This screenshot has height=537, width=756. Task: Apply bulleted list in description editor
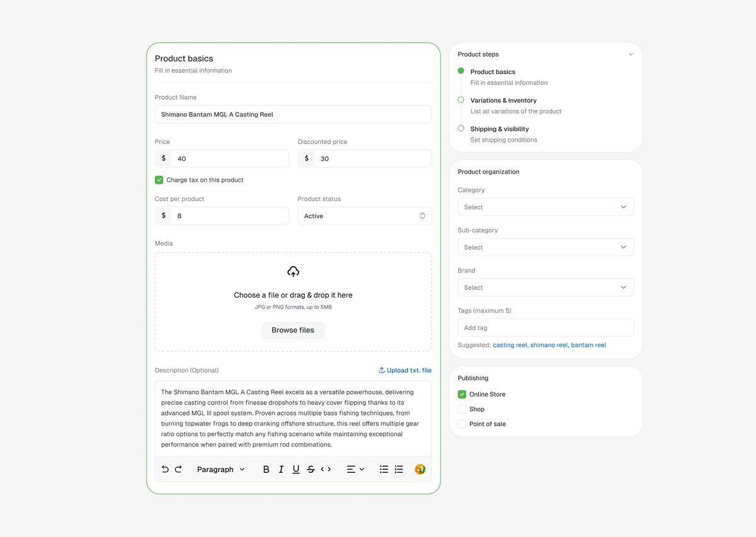click(384, 469)
